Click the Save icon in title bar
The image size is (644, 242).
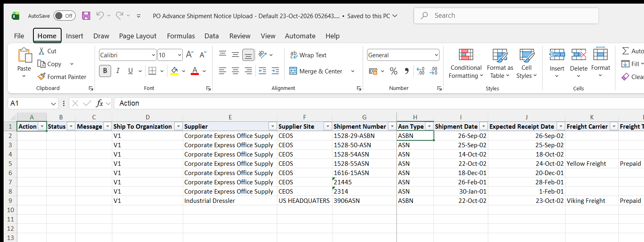86,16
